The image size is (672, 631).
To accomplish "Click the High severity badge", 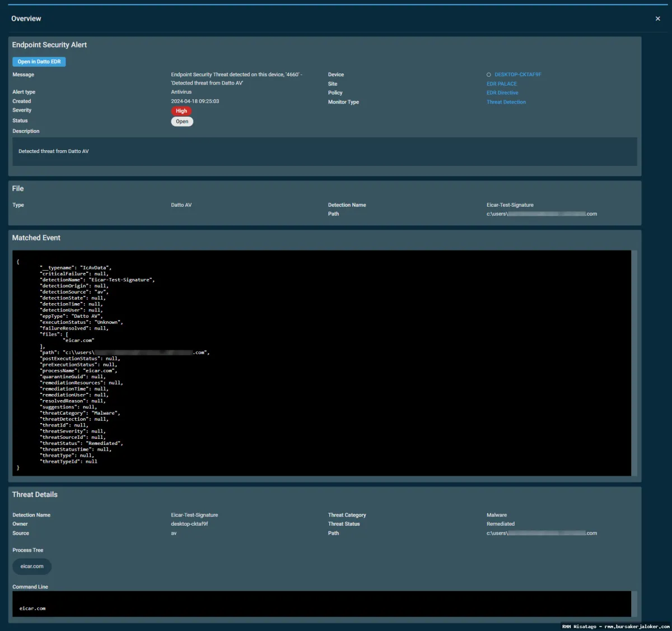I will pyautogui.click(x=181, y=111).
